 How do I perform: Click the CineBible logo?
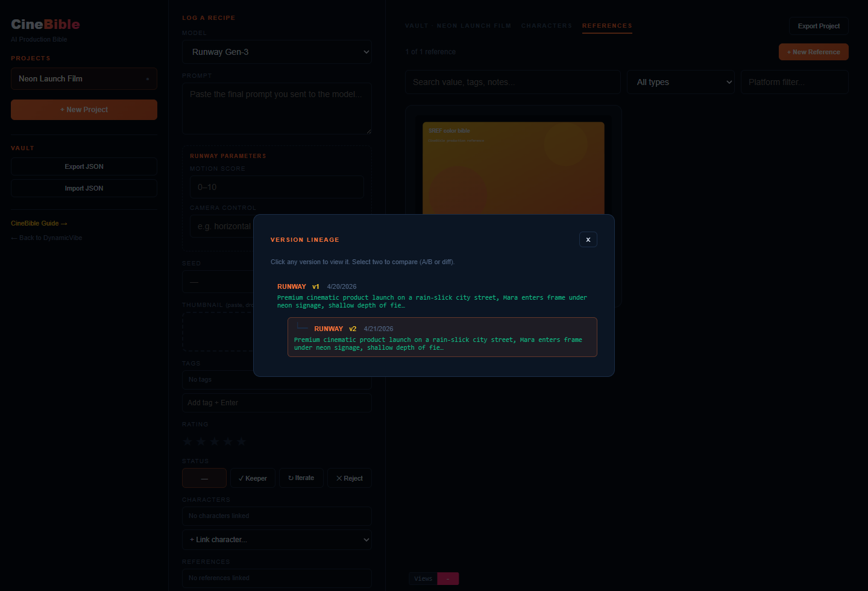click(45, 24)
